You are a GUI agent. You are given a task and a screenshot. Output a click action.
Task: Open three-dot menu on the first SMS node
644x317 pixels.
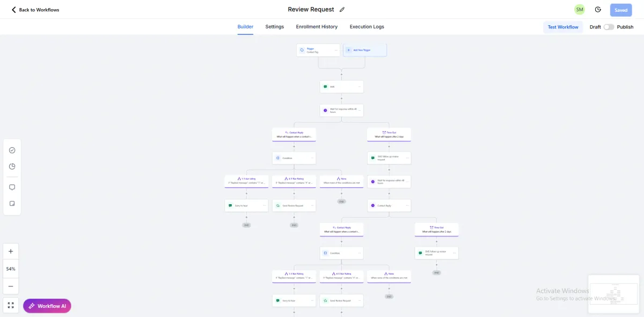tap(360, 87)
